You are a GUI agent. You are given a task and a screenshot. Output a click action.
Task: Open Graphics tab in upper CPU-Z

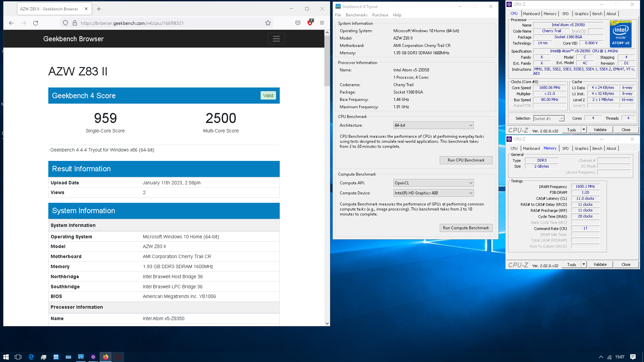click(581, 14)
